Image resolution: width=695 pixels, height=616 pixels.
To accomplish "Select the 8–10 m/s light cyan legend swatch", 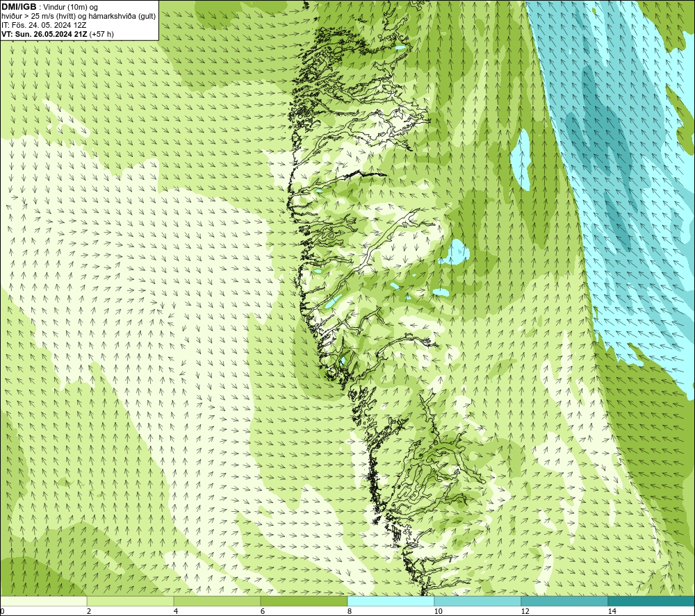I will pyautogui.click(x=391, y=601).
